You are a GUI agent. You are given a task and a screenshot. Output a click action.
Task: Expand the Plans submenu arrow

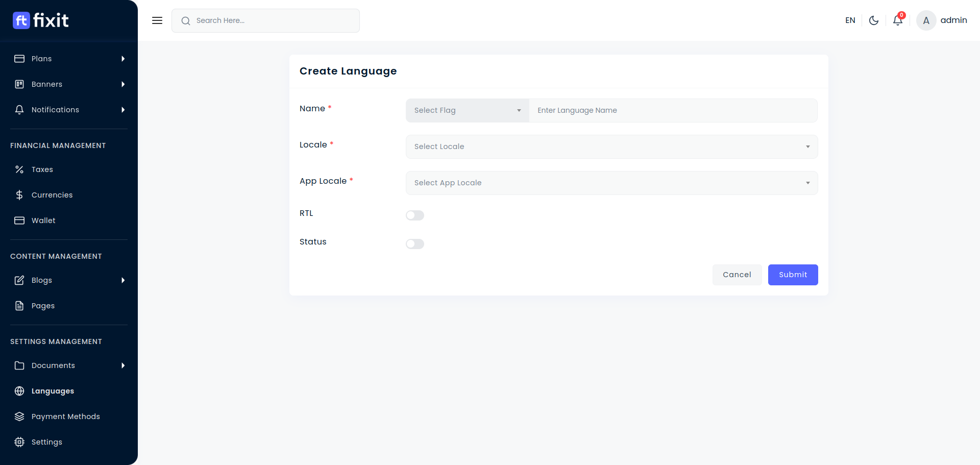click(123, 59)
